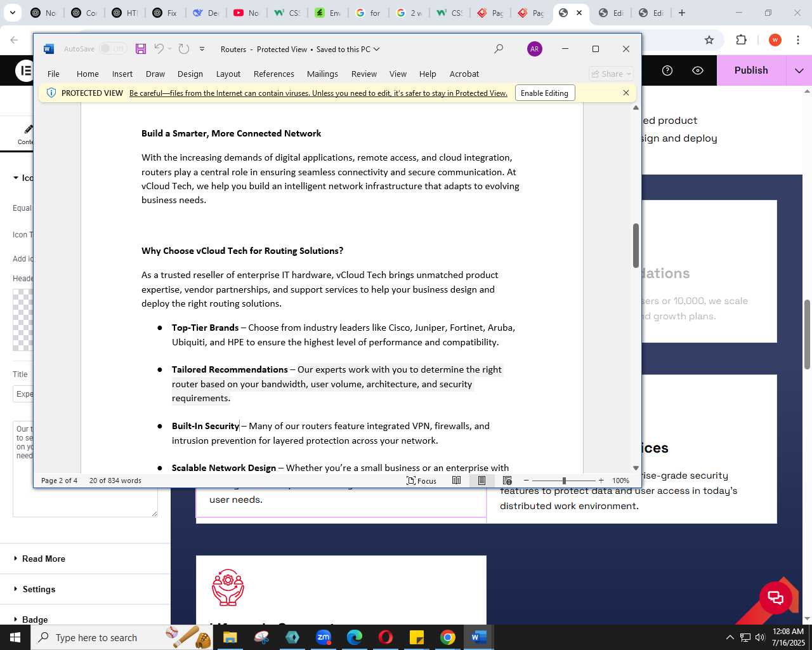The height and width of the screenshot is (650, 812).
Task: Click the 20 of 834 words counter
Action: 115,481
